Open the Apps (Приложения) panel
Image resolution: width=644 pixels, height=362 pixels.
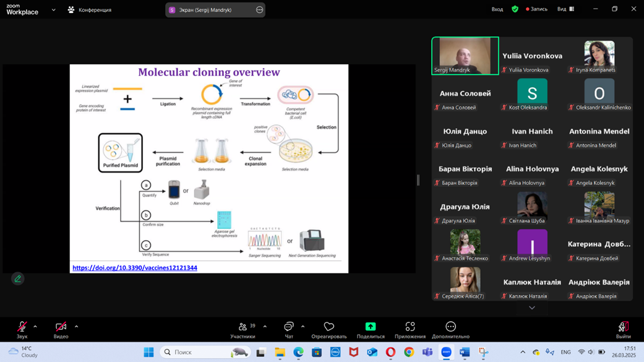[x=410, y=330]
